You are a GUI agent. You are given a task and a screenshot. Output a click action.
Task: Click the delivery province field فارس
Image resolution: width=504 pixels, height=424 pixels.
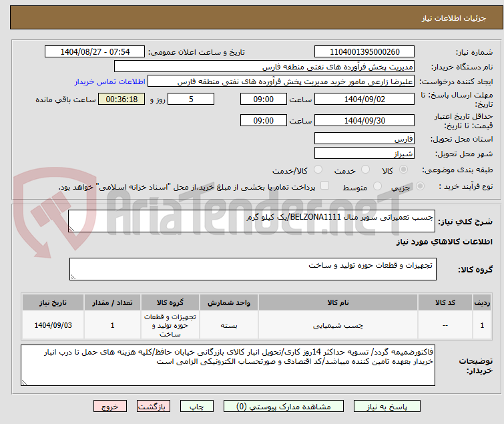click(x=364, y=138)
